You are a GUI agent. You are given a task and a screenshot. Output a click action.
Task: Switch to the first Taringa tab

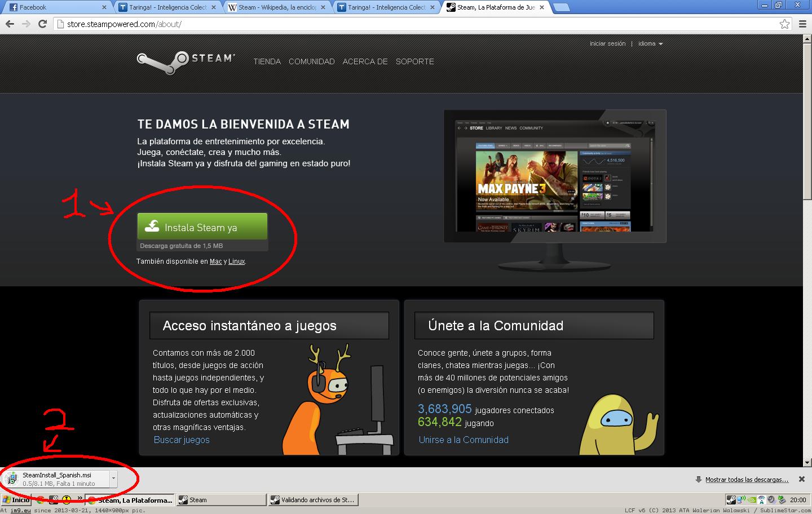(168, 7)
